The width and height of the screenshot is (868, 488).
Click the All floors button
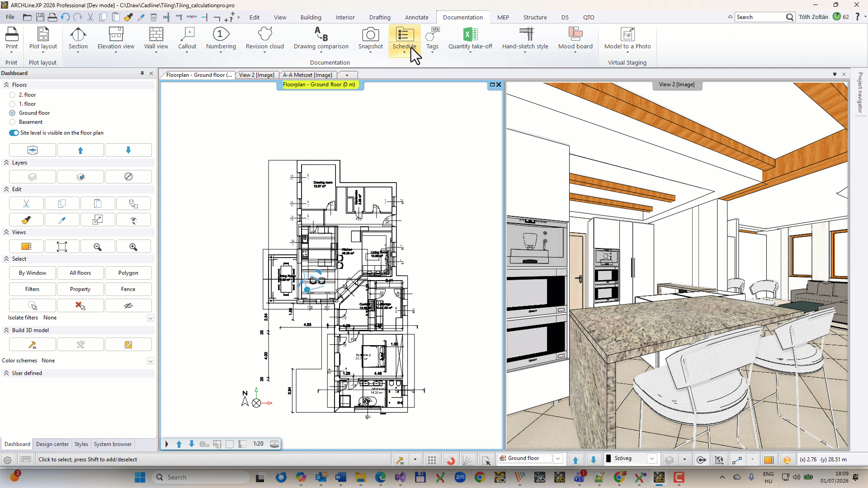click(80, 273)
